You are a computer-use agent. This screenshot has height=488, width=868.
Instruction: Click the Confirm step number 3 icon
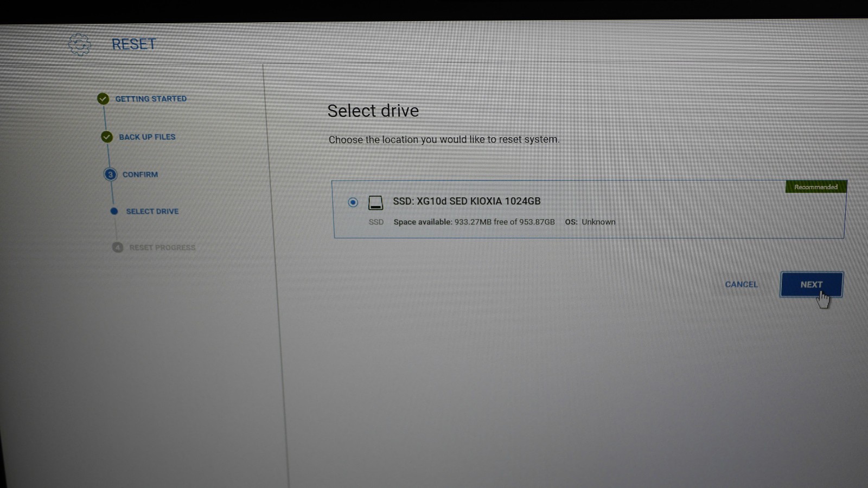tap(110, 174)
